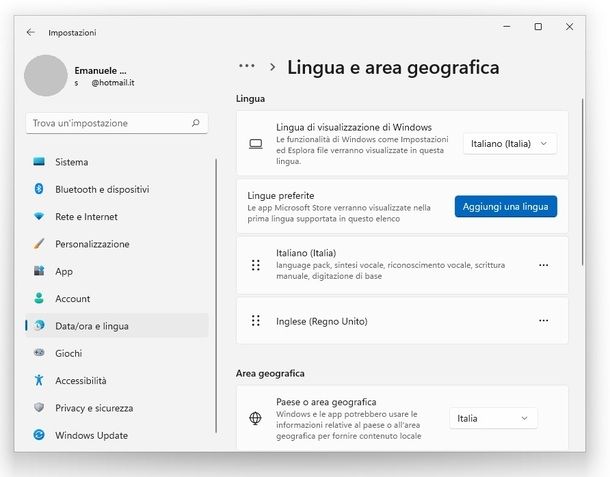The image size is (610, 477).
Task: Open the Italiano (Italia) display language dropdown
Action: tap(510, 144)
